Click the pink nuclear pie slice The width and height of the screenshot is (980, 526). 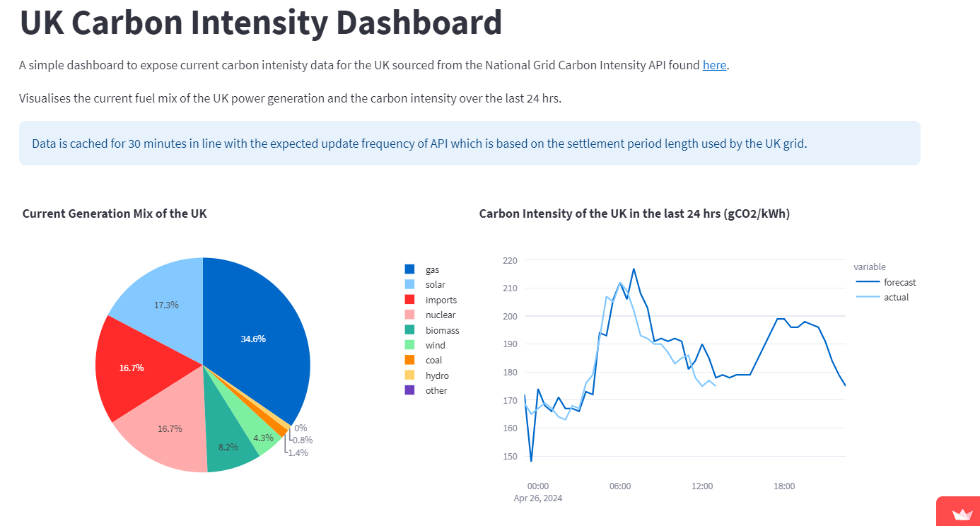tap(166, 431)
